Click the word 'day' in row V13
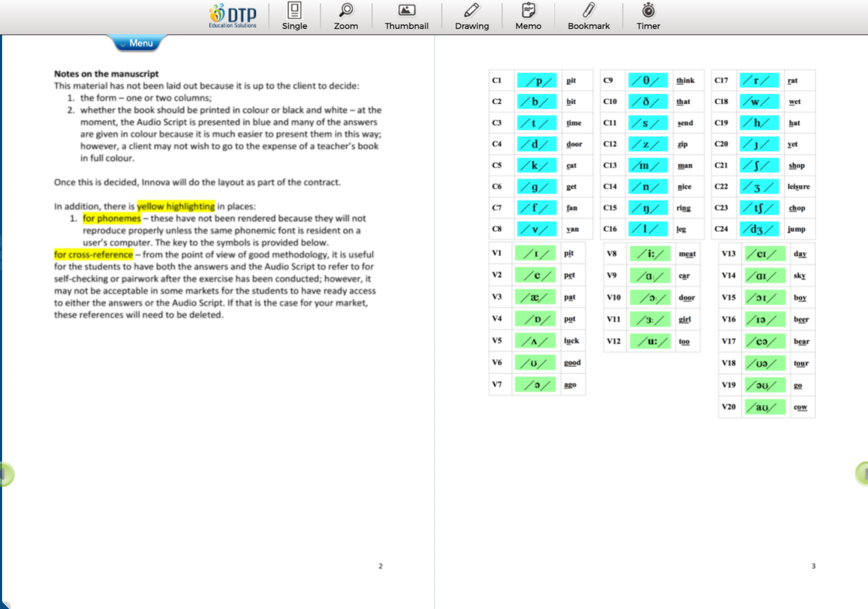Screen dimensions: 868x609 [800, 254]
